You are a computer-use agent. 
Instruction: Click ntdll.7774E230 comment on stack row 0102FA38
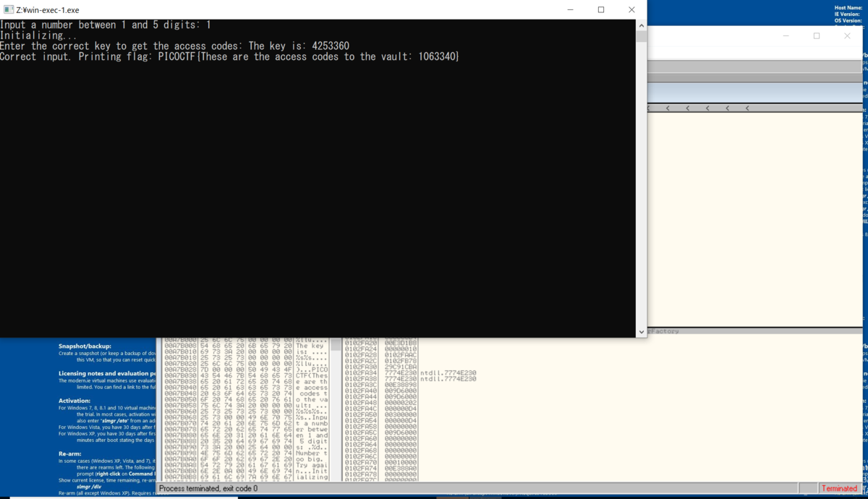[x=448, y=378]
